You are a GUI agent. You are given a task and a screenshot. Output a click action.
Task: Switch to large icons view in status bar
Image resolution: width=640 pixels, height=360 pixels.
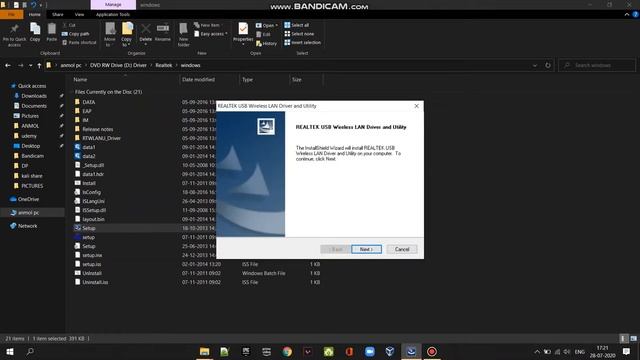[633, 338]
